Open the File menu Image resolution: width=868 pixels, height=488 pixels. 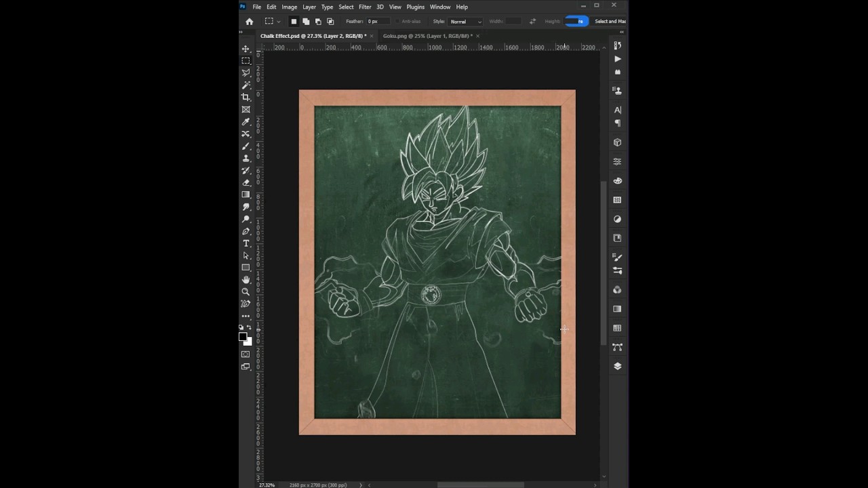click(x=257, y=7)
